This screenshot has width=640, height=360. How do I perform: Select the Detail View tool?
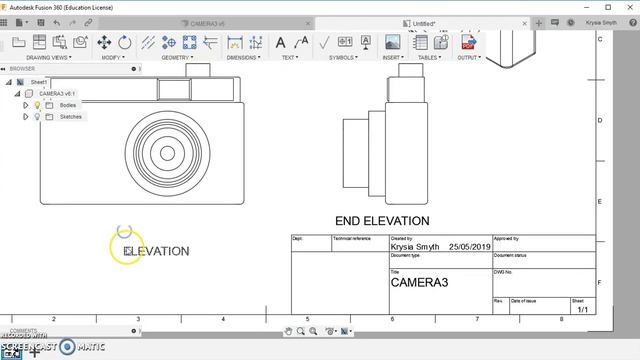point(80,42)
